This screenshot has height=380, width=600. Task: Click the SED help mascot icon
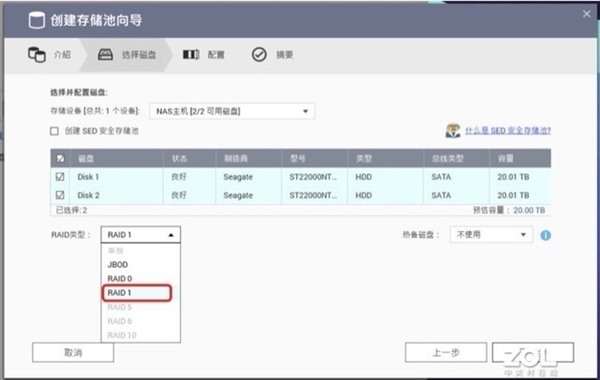point(453,130)
